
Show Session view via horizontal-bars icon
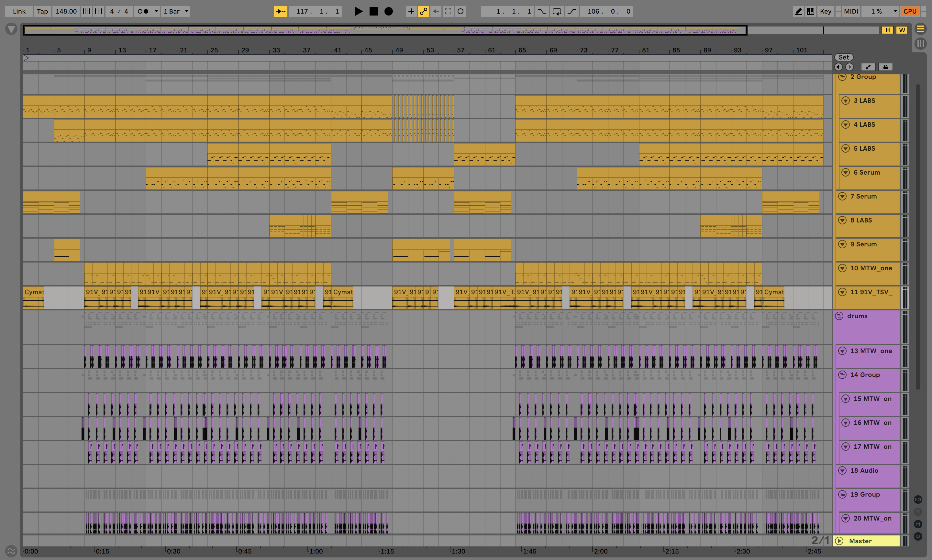pos(921,29)
